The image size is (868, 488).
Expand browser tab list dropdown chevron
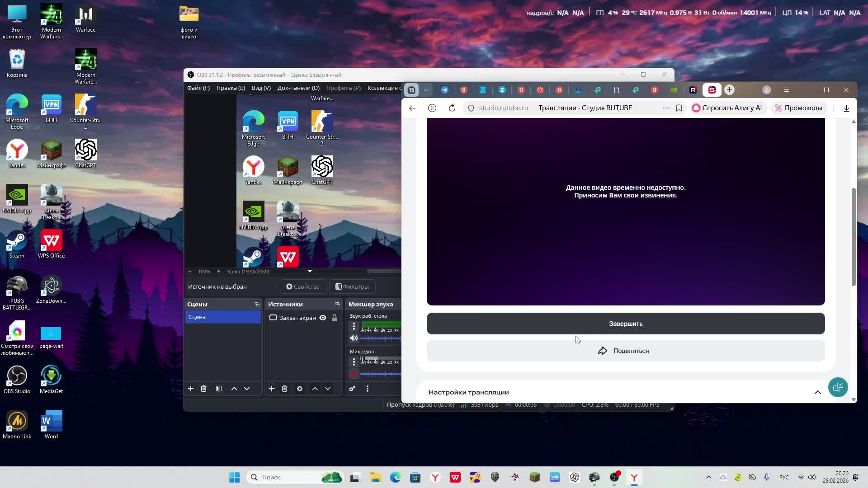pos(426,90)
